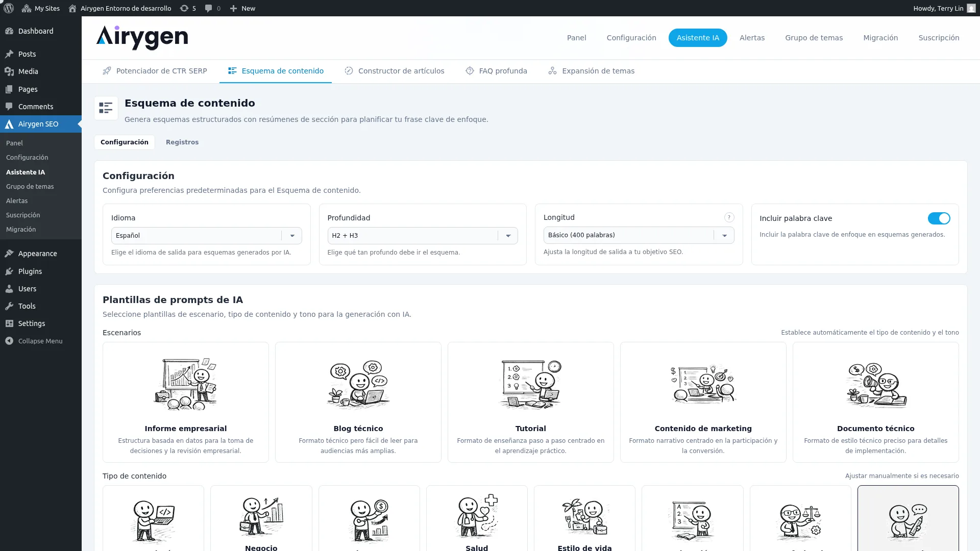Open the Settings menu in sidebar
980x551 pixels.
point(41,323)
